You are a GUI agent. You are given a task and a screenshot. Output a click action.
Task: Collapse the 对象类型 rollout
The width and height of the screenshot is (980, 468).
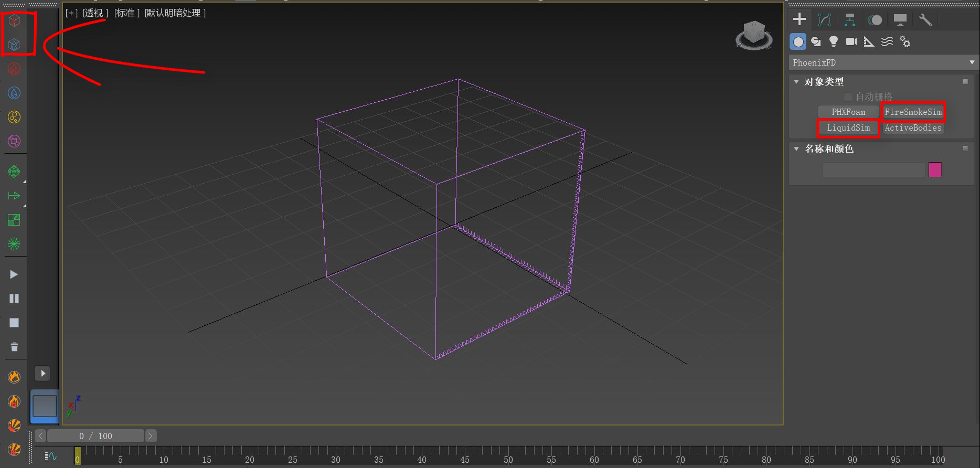click(x=796, y=82)
